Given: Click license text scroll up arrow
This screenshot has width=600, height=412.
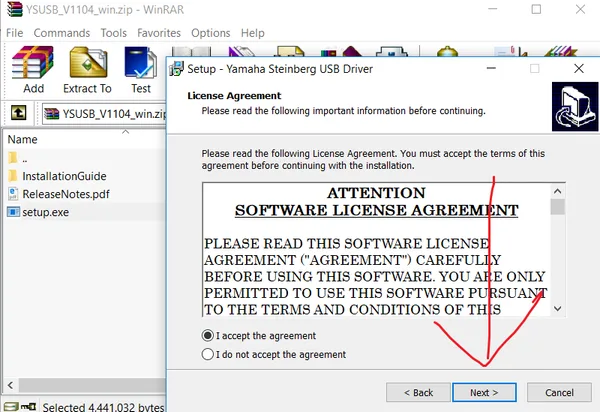Looking at the screenshot, I should pos(558,191).
